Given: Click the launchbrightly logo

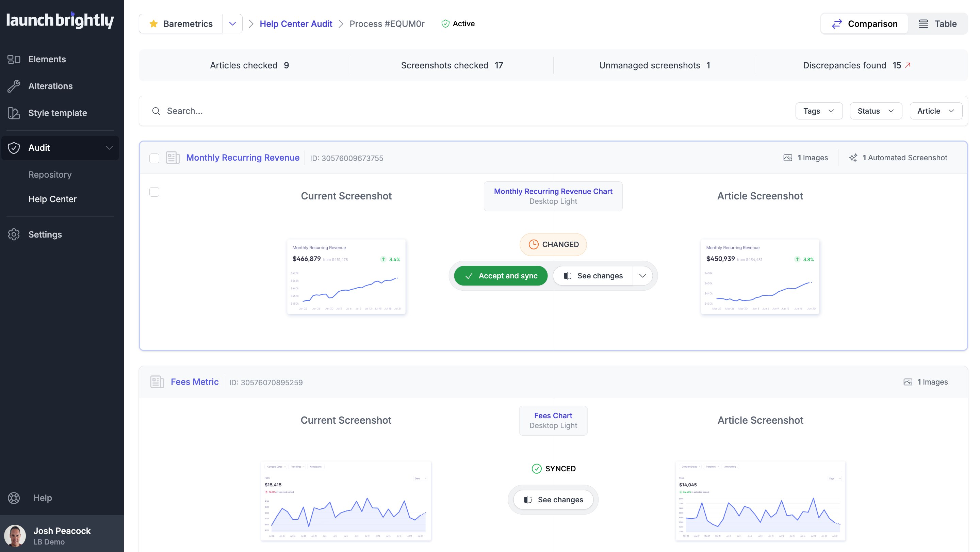Looking at the screenshot, I should point(60,20).
